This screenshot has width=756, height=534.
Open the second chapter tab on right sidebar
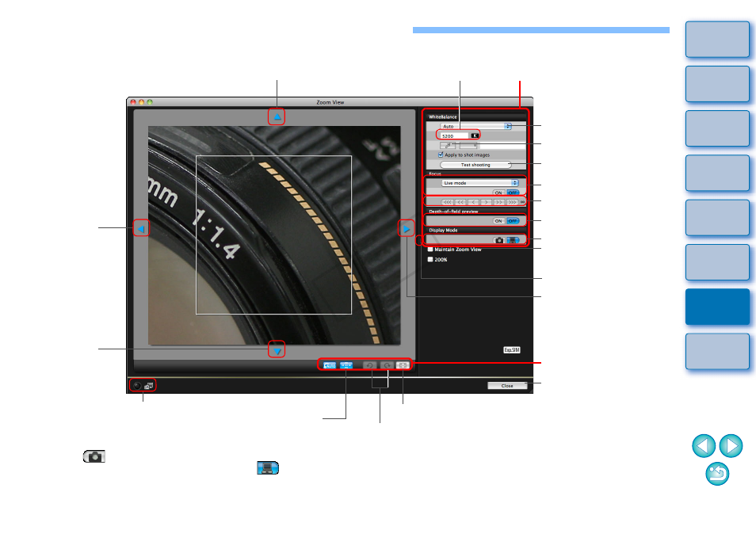(x=717, y=84)
